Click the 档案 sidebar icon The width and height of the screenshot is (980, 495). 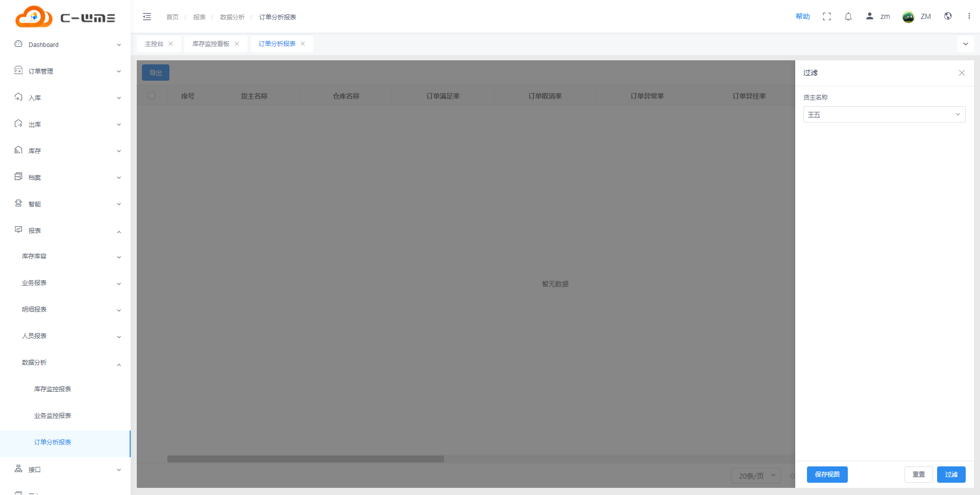pyautogui.click(x=18, y=177)
